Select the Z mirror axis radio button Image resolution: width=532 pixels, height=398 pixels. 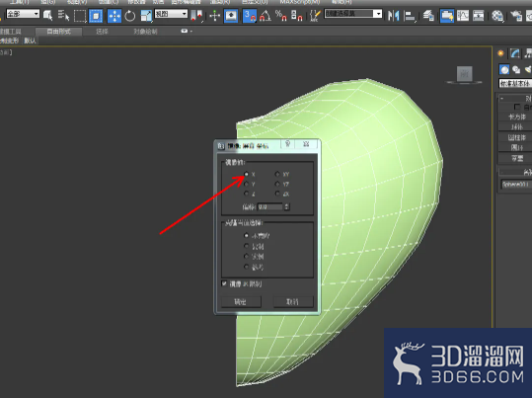247,194
